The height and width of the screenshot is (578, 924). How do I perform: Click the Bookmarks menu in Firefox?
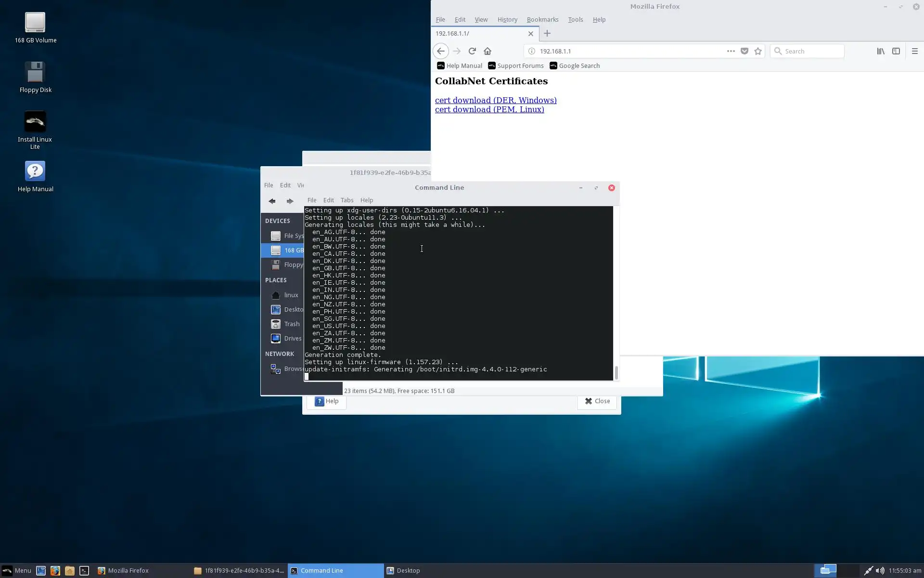[x=542, y=20]
